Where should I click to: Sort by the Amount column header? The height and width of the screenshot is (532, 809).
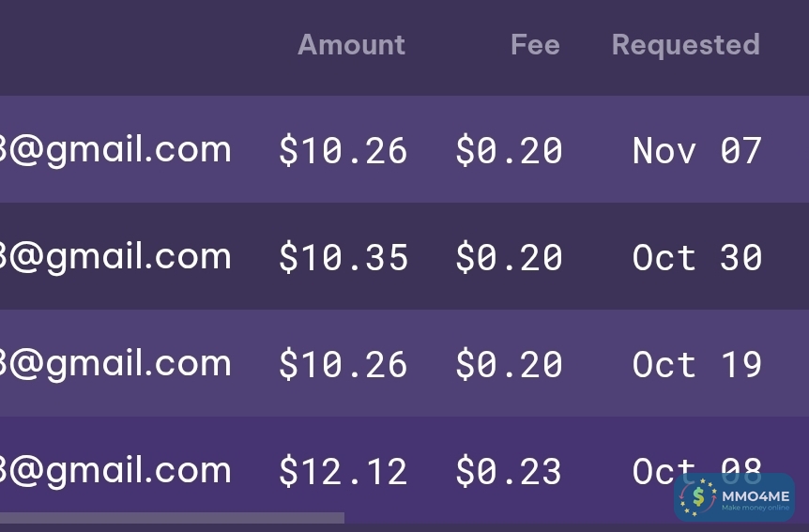pos(351,45)
